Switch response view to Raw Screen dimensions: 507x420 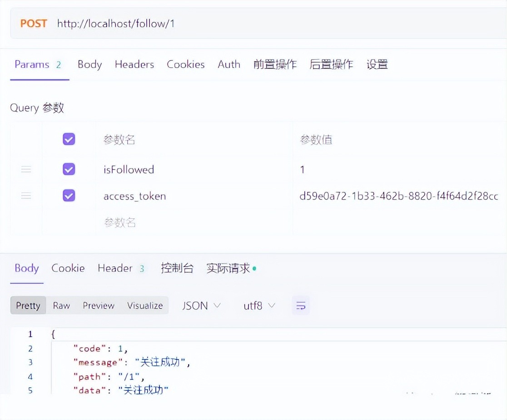[x=61, y=306]
